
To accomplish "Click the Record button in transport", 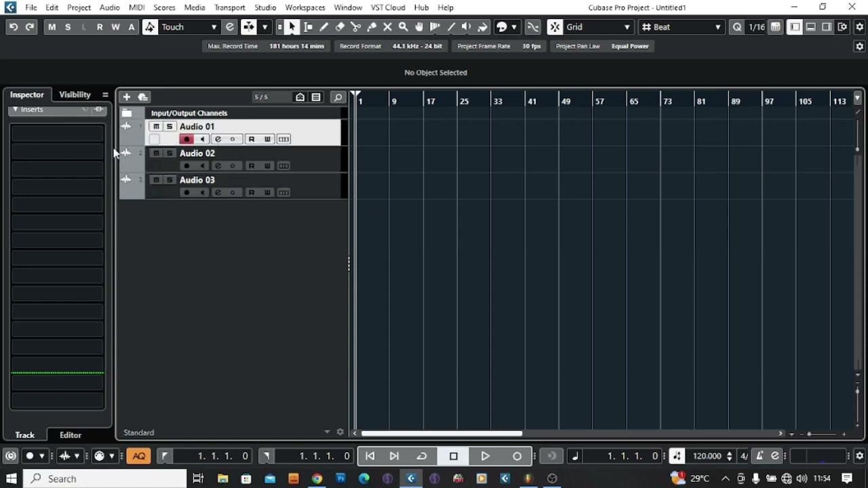I will pos(517,456).
